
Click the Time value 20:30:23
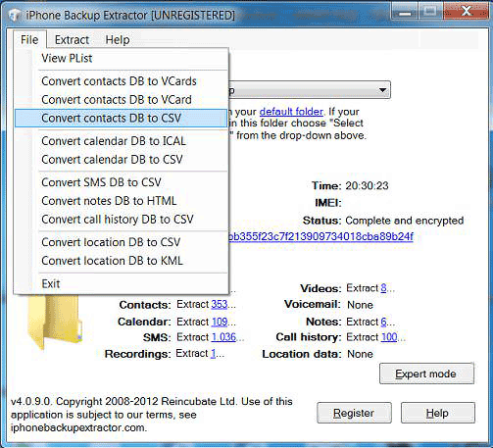(367, 185)
